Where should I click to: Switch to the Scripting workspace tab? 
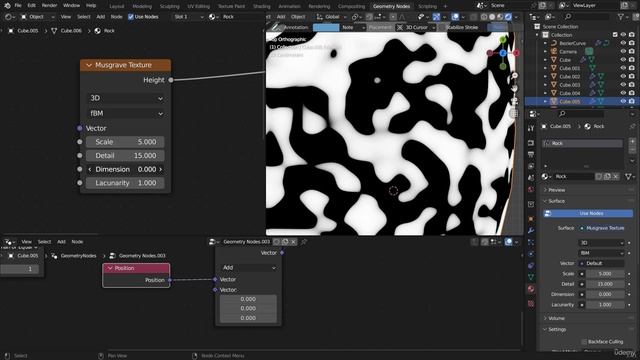pos(427,6)
